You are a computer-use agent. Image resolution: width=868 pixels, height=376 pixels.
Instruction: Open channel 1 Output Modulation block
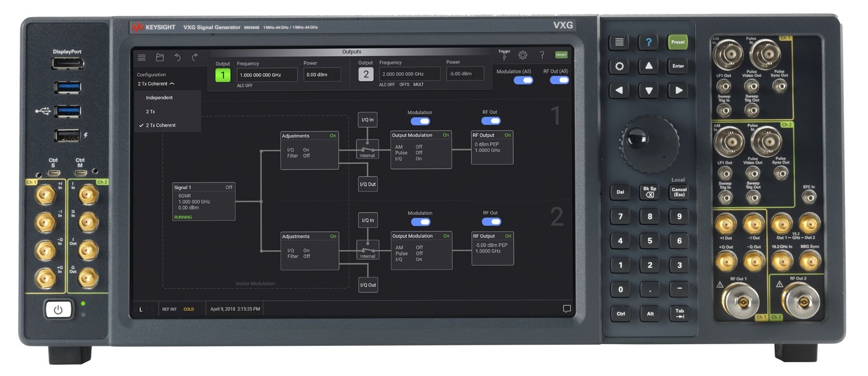pos(421,150)
